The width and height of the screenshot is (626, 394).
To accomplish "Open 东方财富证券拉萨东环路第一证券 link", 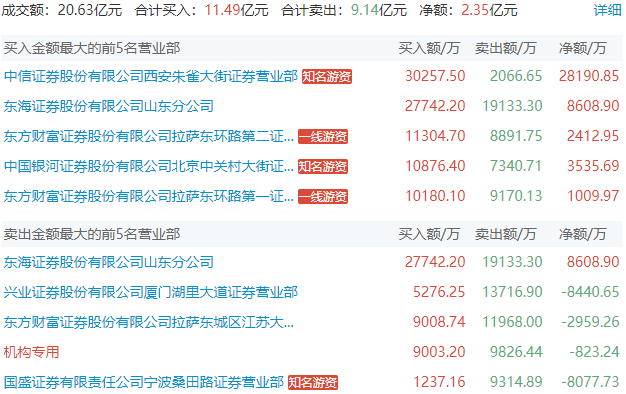I will tap(149, 196).
